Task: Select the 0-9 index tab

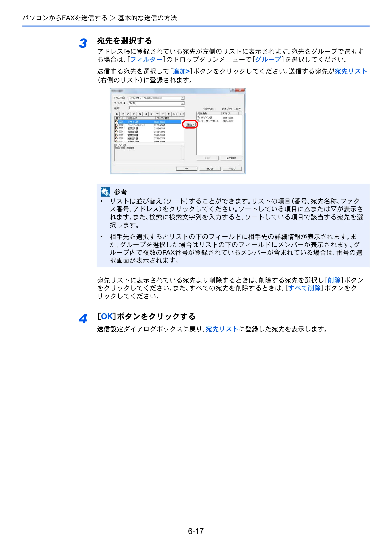Action: point(182,114)
